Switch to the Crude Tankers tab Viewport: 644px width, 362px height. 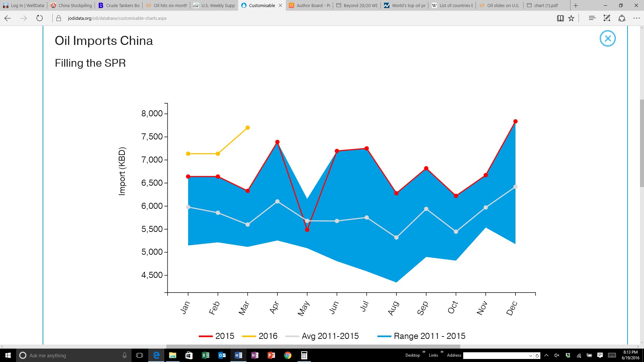[x=119, y=5]
